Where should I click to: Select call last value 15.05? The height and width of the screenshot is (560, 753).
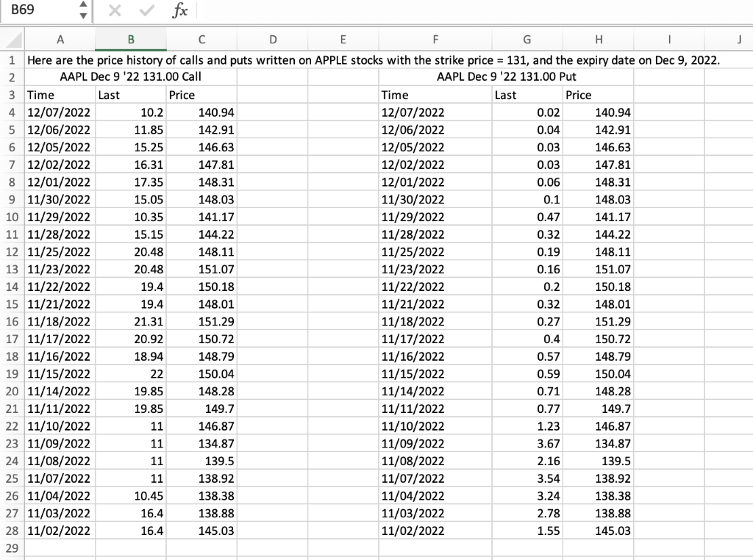[131, 200]
